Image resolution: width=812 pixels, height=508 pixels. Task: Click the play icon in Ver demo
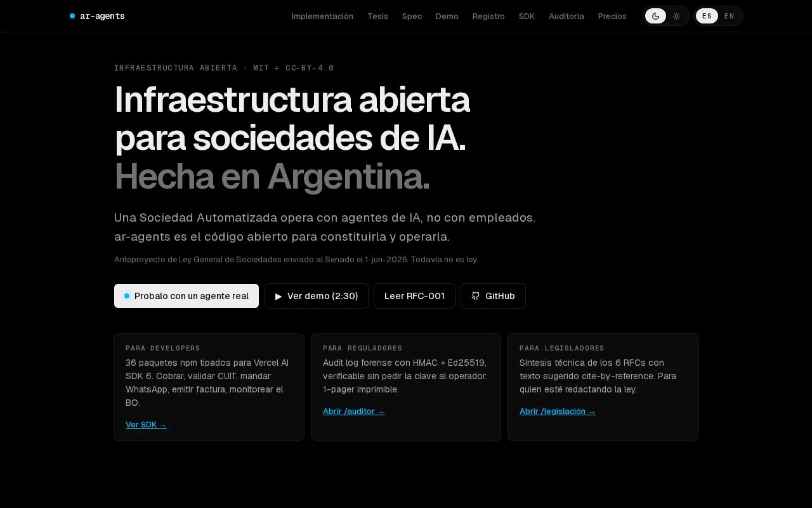click(278, 296)
